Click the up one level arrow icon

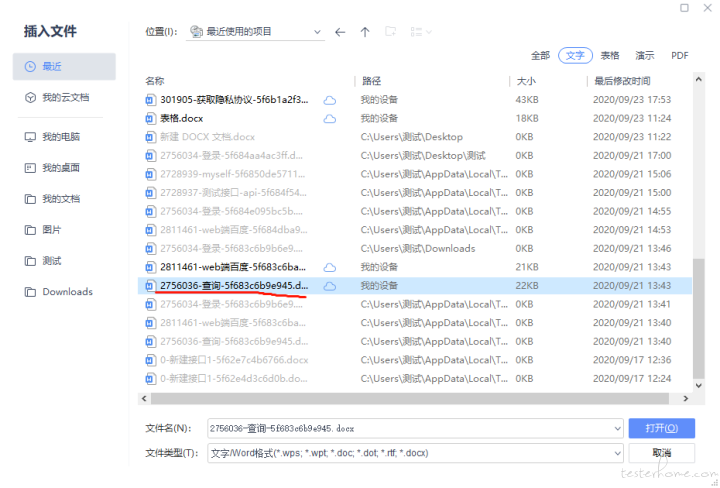365,32
